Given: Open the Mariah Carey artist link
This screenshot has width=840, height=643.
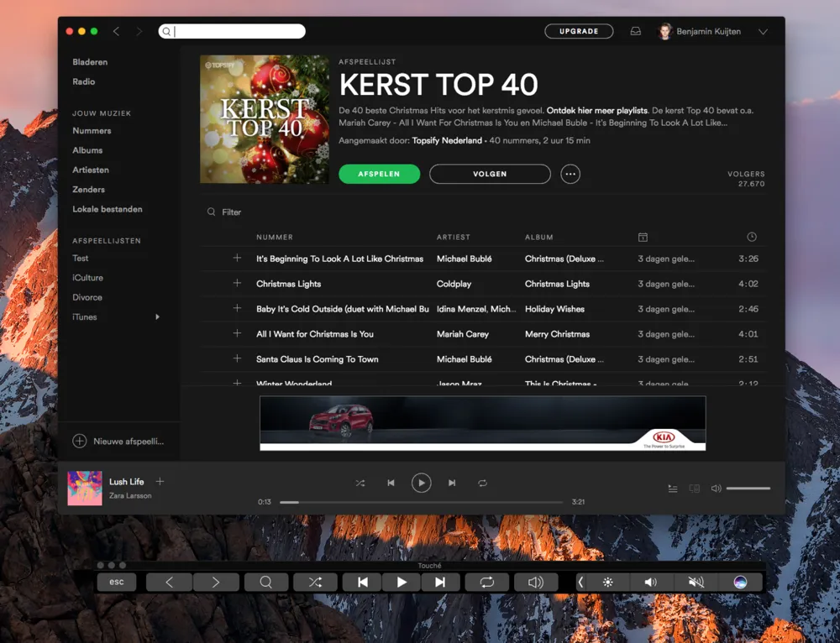Looking at the screenshot, I should pyautogui.click(x=462, y=334).
